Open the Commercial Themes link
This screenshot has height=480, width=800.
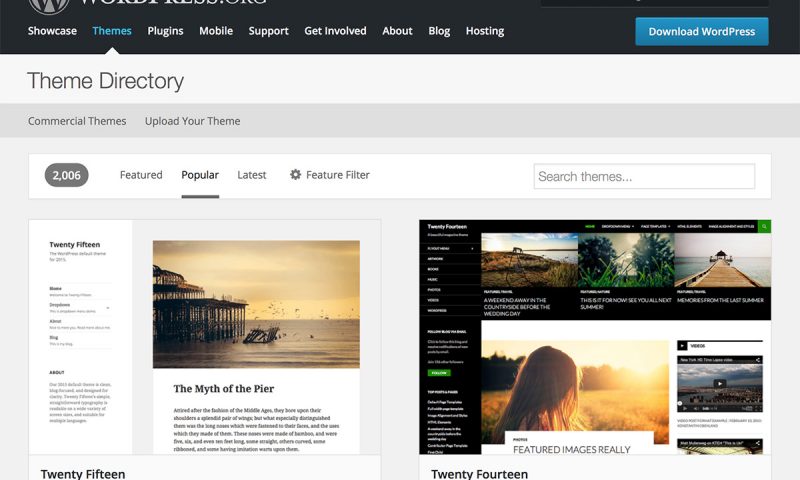tap(77, 121)
